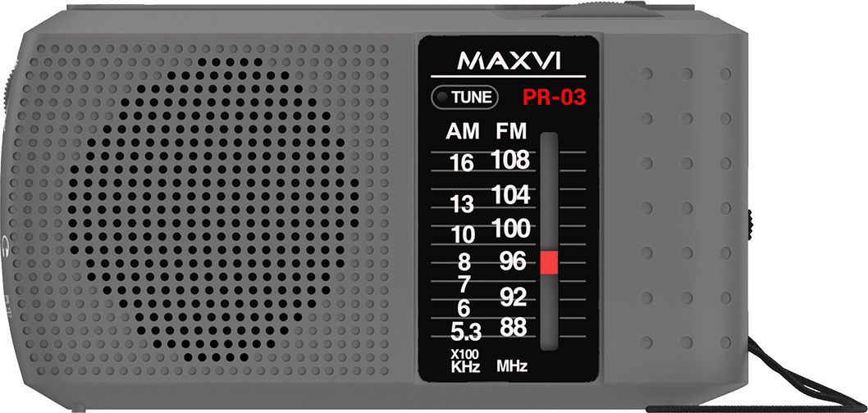Click the FM 104 frequency mark
This screenshot has height=413, width=868.
(x=510, y=195)
